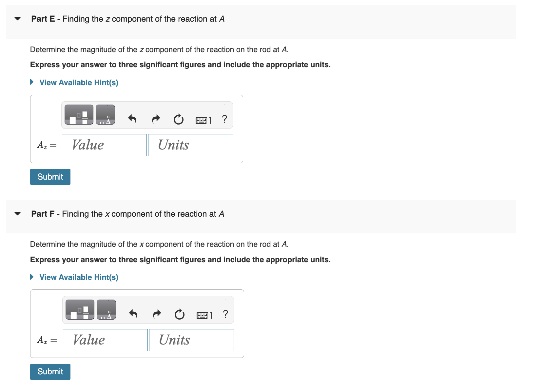Click the Part F section header
The image size is (543, 392).
(127, 214)
